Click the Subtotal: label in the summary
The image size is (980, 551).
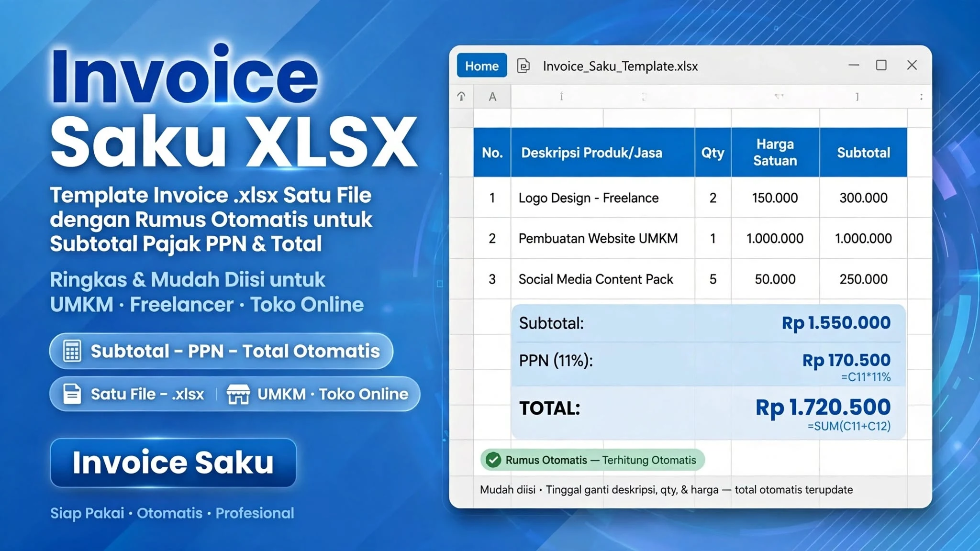[551, 323]
